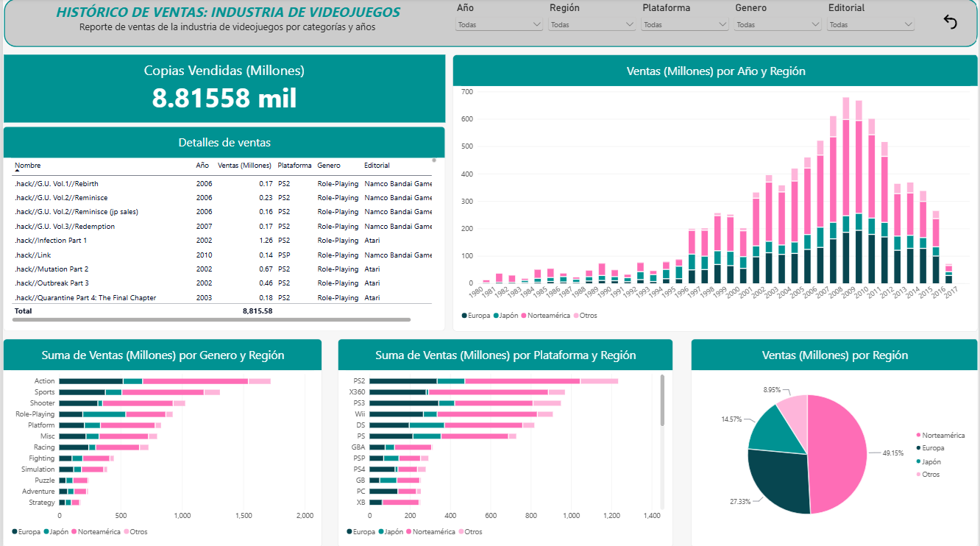Select the X360 bar in platform chart

(467, 392)
